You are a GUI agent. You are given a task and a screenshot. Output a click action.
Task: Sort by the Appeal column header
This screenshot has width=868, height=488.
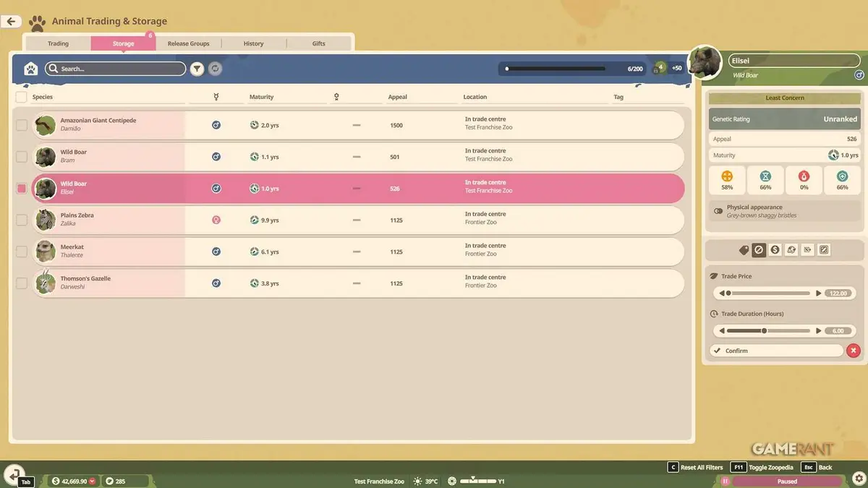click(398, 97)
